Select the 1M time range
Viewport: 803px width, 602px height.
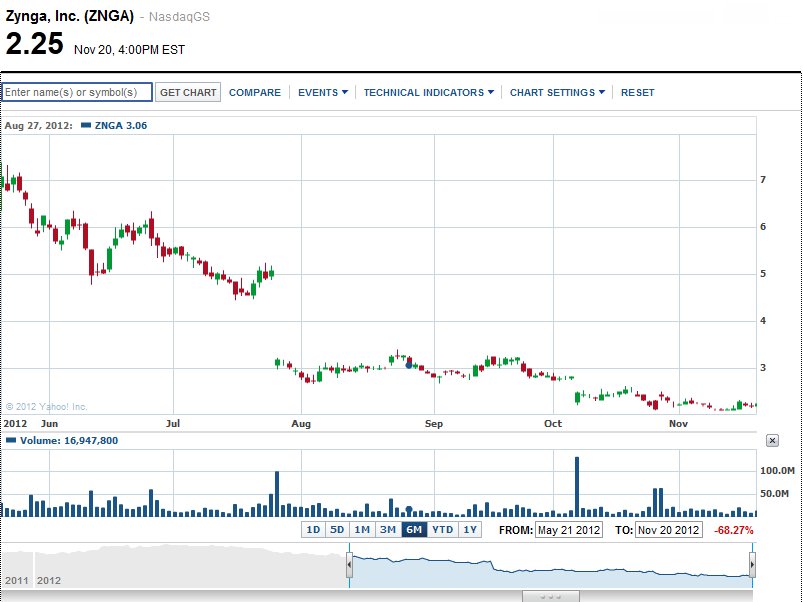click(x=362, y=530)
